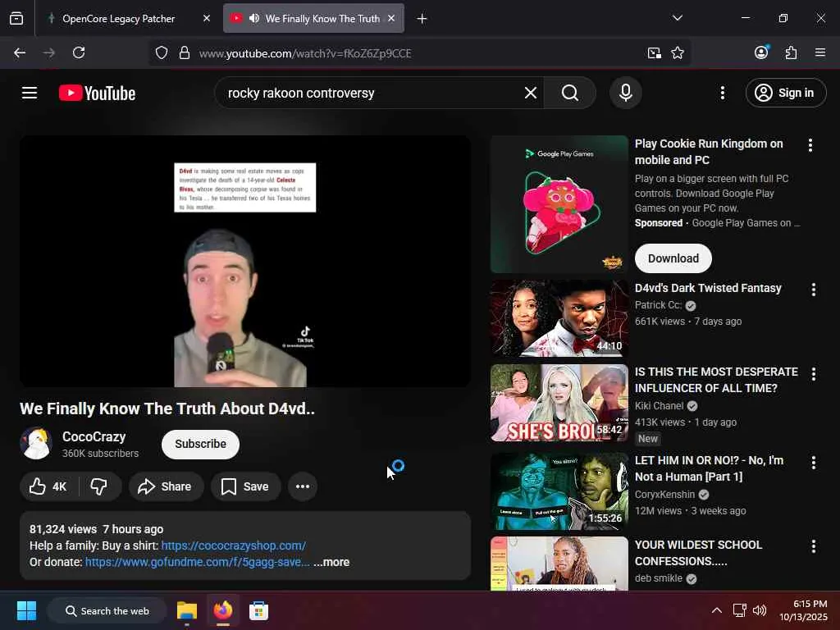Open YOUR WILDEST SCHOOL CONFESSIONS title
Screen dimensions: 840x630
(699, 553)
